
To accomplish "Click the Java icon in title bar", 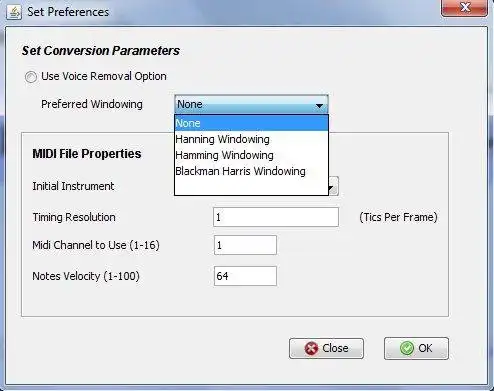I will [14, 12].
